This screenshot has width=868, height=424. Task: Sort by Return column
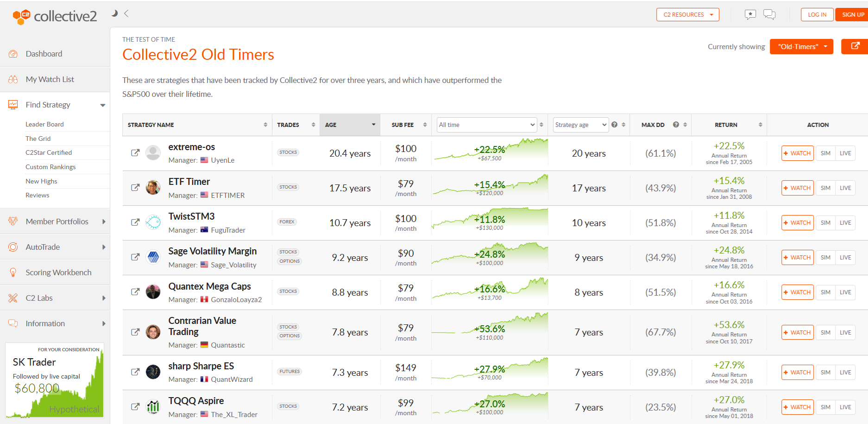(729, 125)
